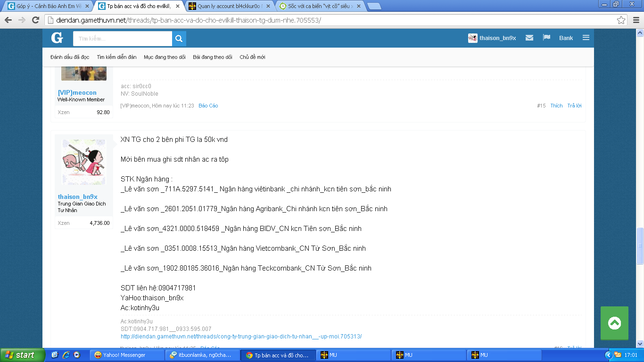Click 'Trả lời' on post #15
The width and height of the screenshot is (644, 362).
pos(574,106)
